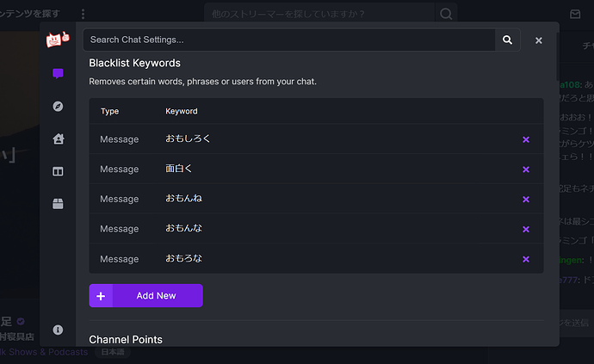Click the plus icon on Add New
Viewport: 594px width, 364px height.
(101, 296)
